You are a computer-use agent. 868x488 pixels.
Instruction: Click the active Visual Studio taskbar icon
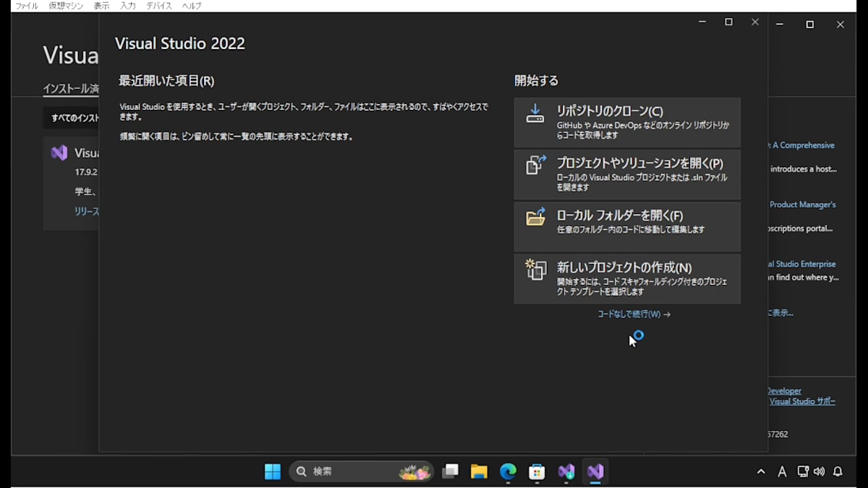pyautogui.click(x=595, y=471)
